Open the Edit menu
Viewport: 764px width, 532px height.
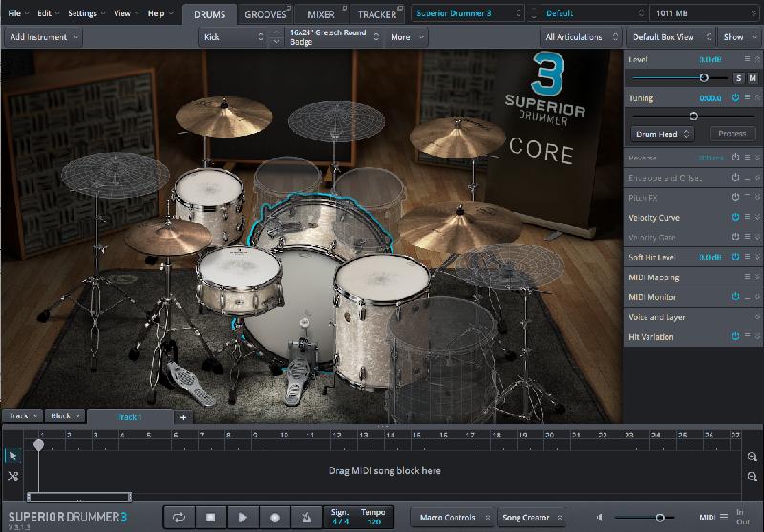48,13
